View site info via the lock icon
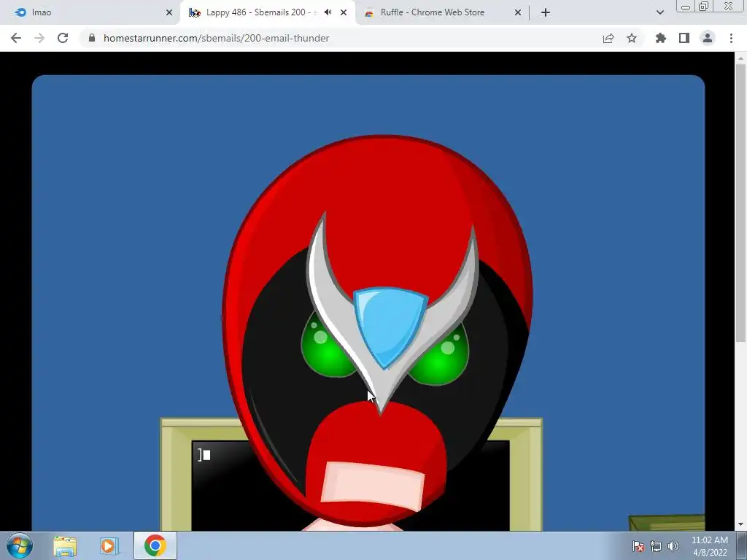Screen dimensions: 747x560 pos(92,38)
